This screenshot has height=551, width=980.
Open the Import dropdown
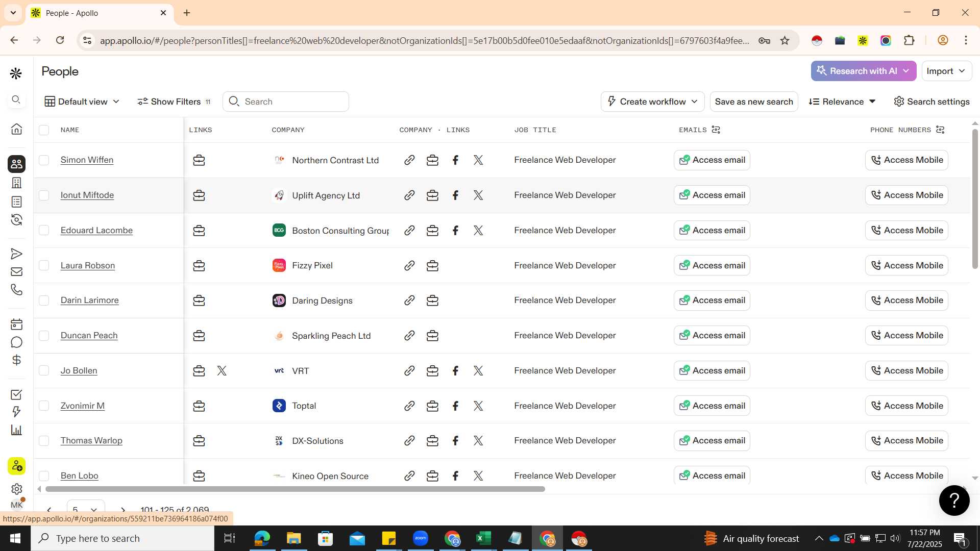point(946,71)
